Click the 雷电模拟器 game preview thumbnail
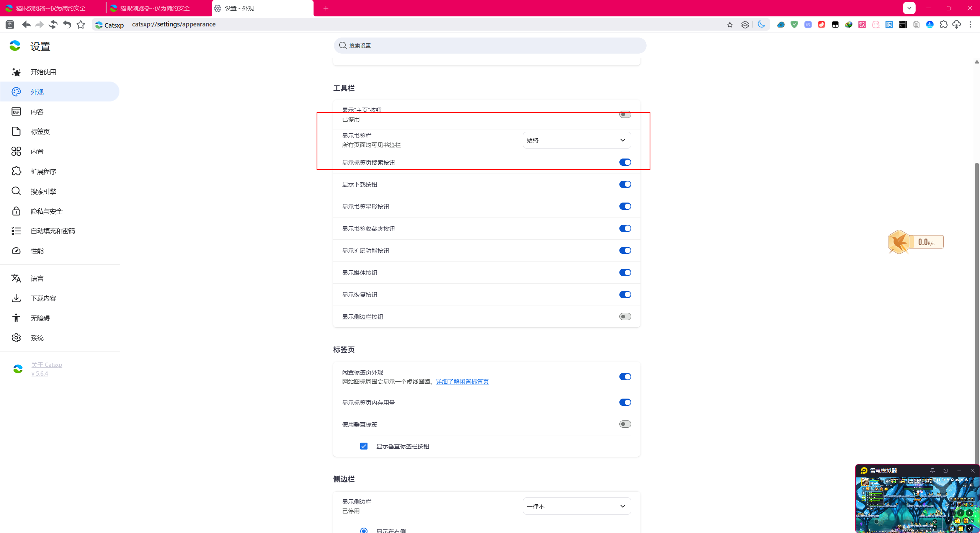 (x=917, y=504)
